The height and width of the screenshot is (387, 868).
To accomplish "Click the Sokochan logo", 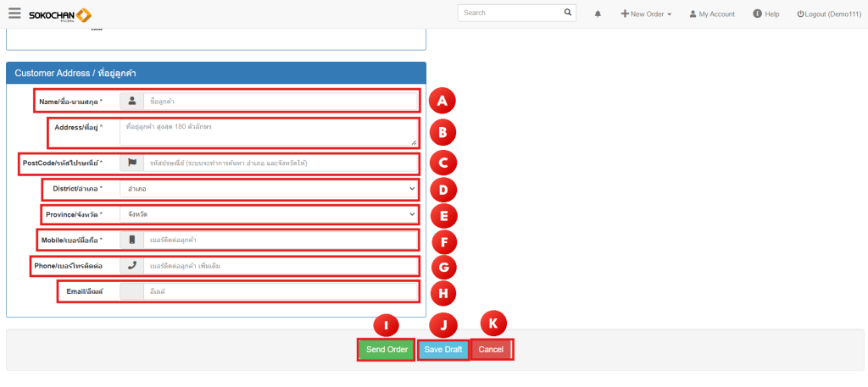I will (x=59, y=14).
